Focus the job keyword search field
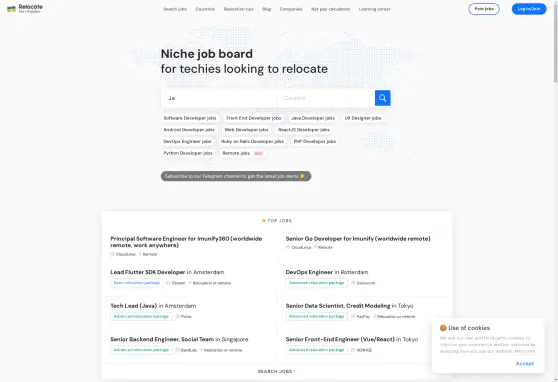The height and width of the screenshot is (382, 558). 219,98
